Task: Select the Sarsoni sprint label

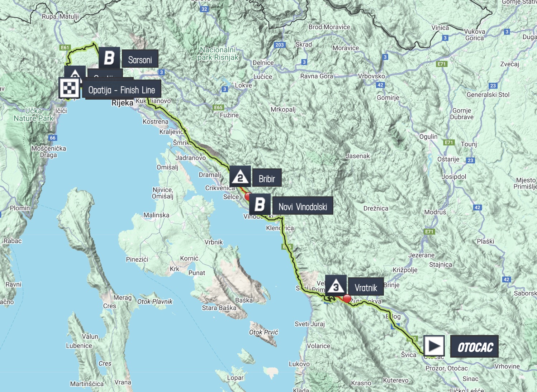Action: 140,59
